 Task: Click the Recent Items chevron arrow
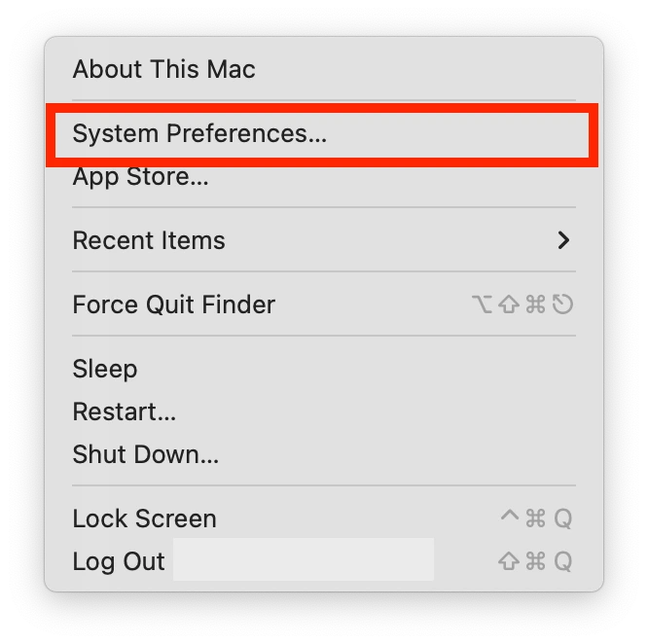563,240
